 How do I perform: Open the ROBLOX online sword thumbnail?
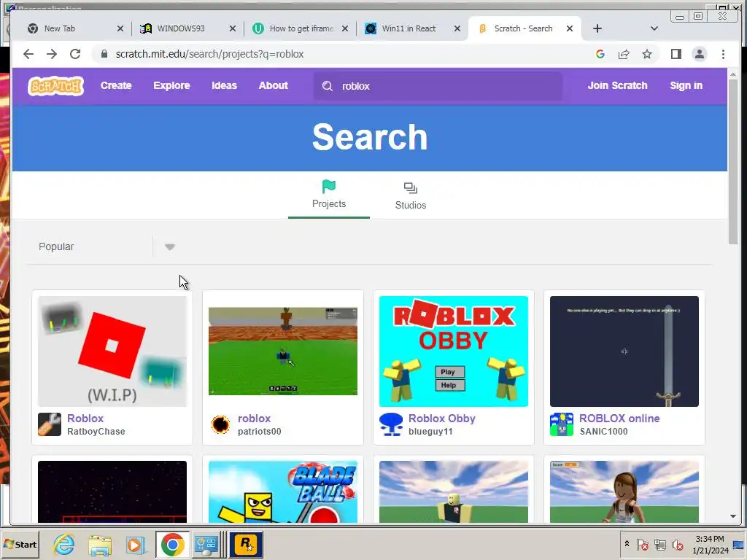[624, 351]
